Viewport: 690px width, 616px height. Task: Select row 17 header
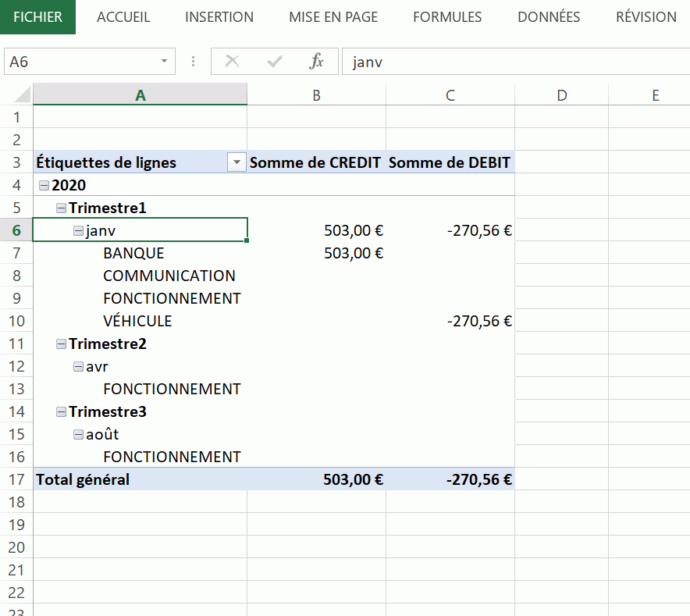(x=16, y=480)
